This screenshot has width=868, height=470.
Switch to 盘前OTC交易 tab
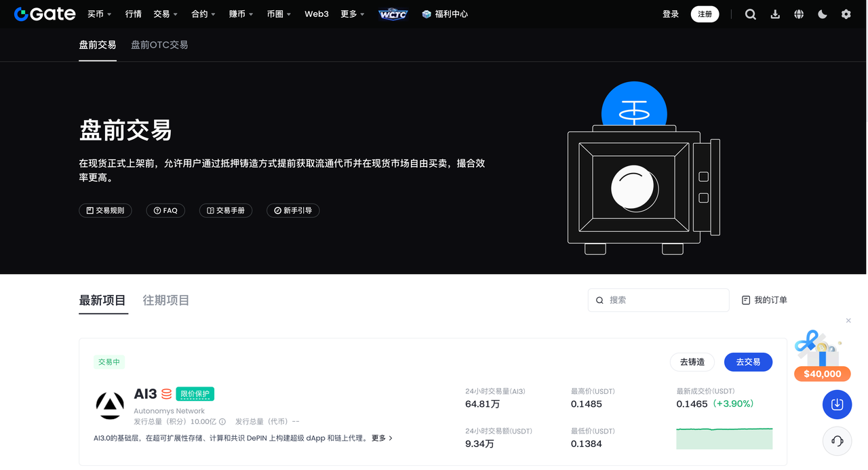click(159, 45)
